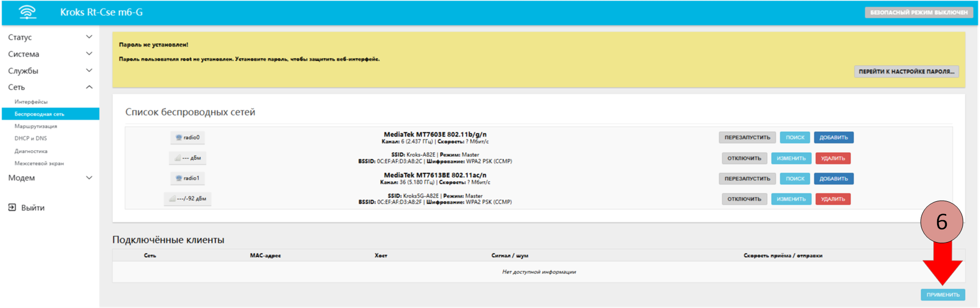
Task: Click the radio1 device badge
Action: 188,178
